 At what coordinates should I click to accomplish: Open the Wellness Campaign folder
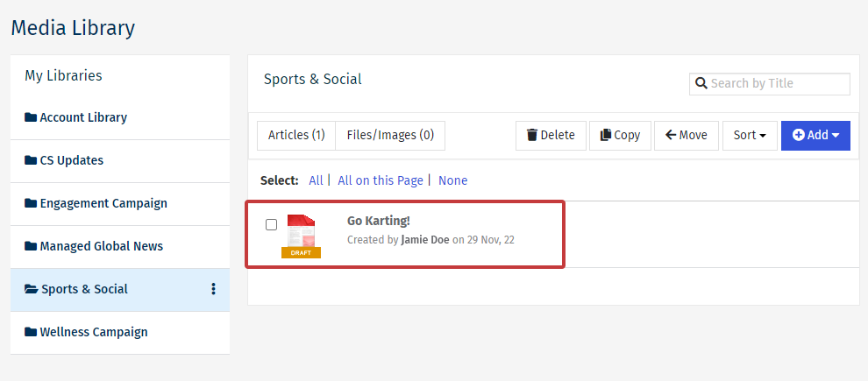click(x=93, y=332)
